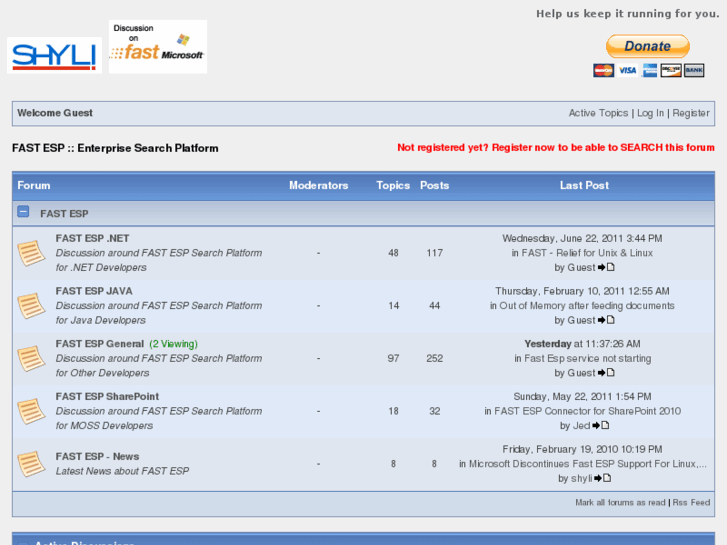Open topic Microsoft Discontinues Fast ESP Support For Linux

[x=587, y=464]
